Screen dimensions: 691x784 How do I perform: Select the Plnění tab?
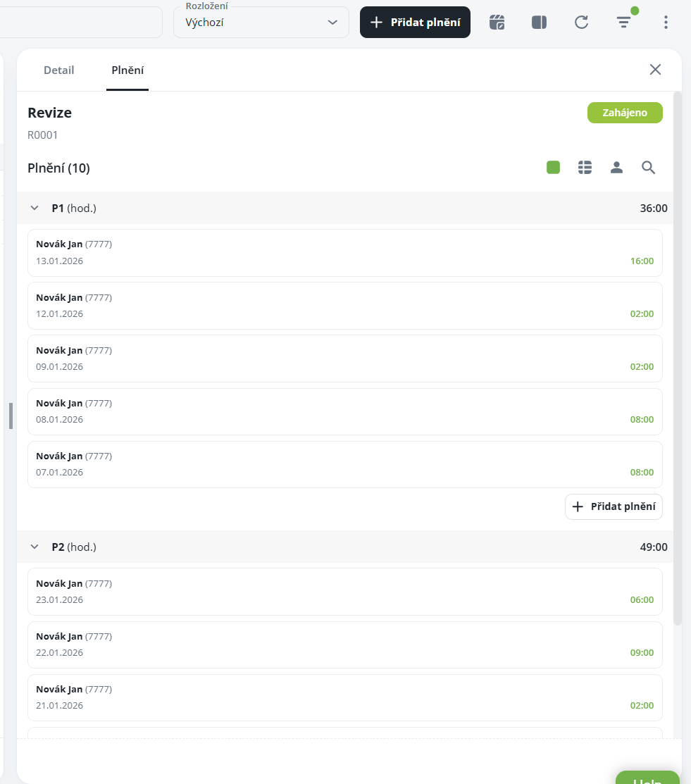tap(127, 70)
